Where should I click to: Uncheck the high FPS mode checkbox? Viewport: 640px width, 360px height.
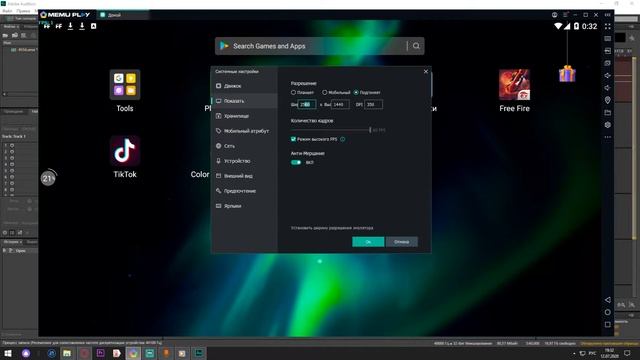293,139
